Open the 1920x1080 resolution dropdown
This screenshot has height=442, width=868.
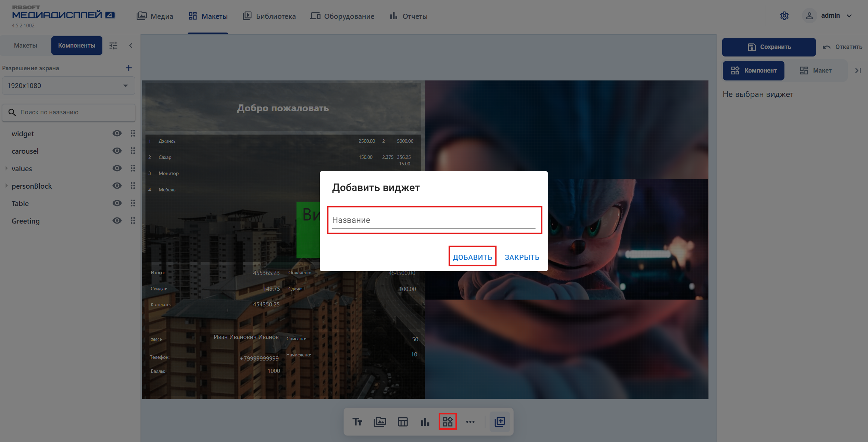(x=68, y=86)
